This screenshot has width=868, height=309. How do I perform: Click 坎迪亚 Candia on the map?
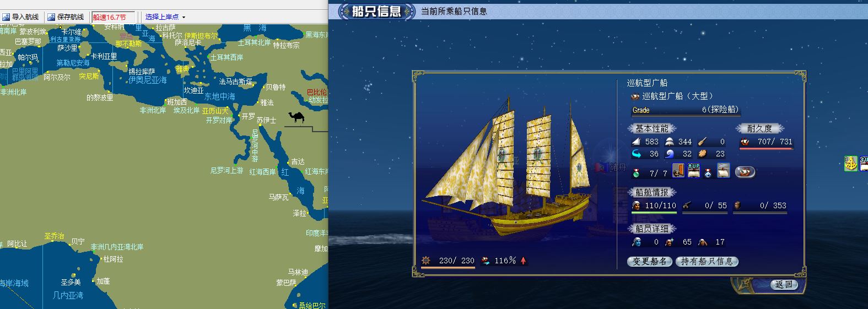[x=194, y=90]
